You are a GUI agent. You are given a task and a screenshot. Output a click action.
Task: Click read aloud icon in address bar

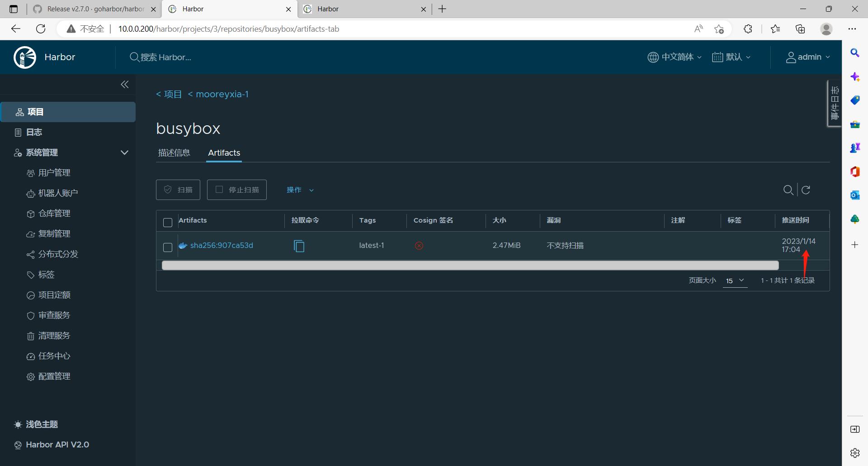click(698, 29)
